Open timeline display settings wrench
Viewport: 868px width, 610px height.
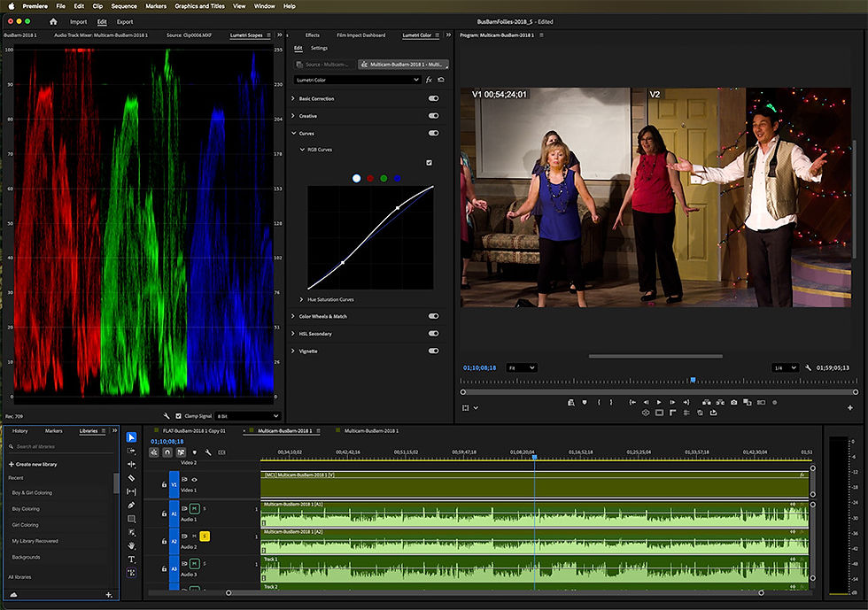pyautogui.click(x=208, y=452)
